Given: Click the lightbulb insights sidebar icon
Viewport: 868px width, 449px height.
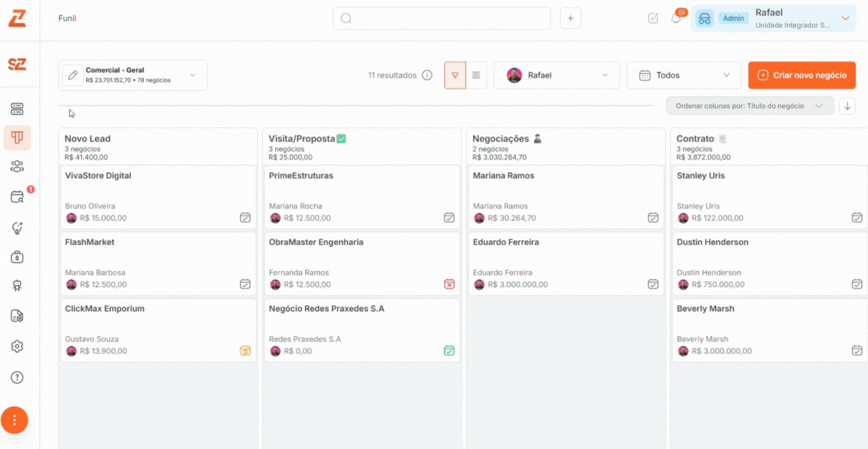Looking at the screenshot, I should pos(17,228).
